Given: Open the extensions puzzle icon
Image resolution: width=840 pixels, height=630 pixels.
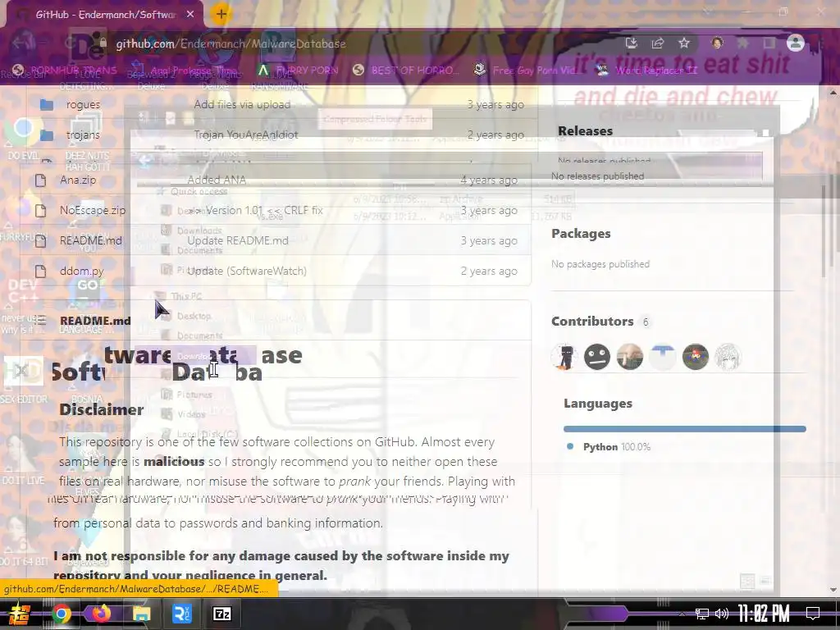Looking at the screenshot, I should pos(743,43).
